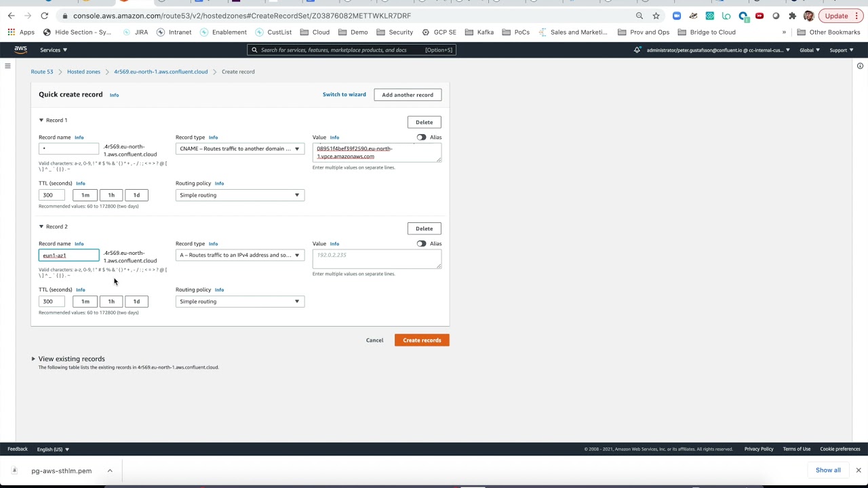Collapse the Record 2 section
This screenshot has height=488, width=868.
pyautogui.click(x=41, y=226)
